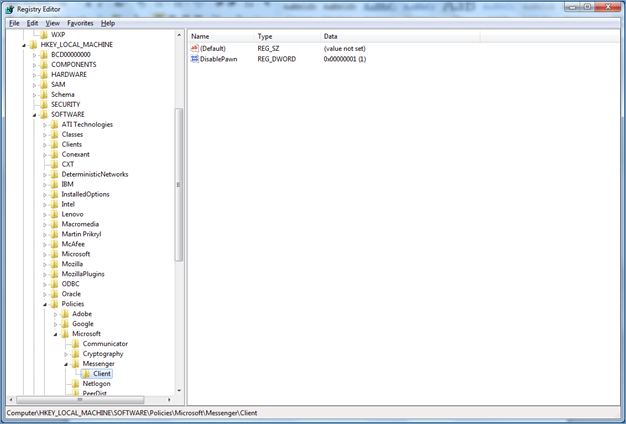Expand the HARDWARE key arrow

[x=33, y=74]
